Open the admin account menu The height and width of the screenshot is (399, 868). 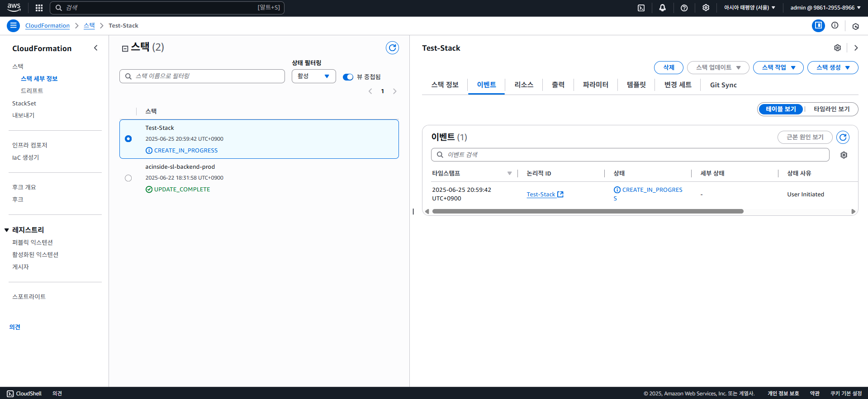pos(825,8)
